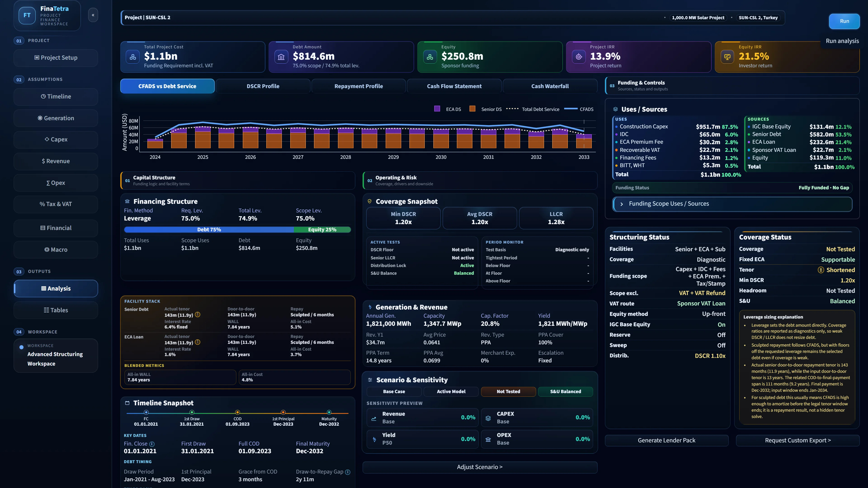Toggle CFADS legend line
868x488 pixels.
tap(579, 109)
